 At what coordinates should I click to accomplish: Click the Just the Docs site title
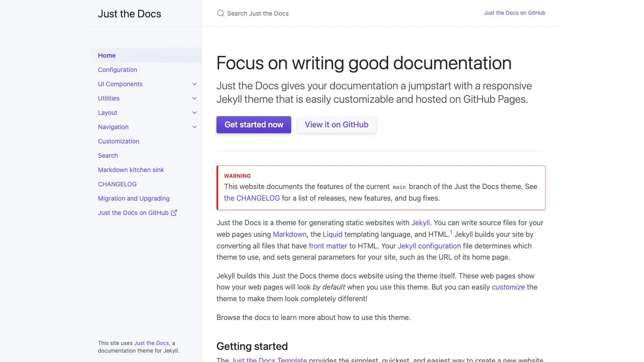click(x=130, y=14)
